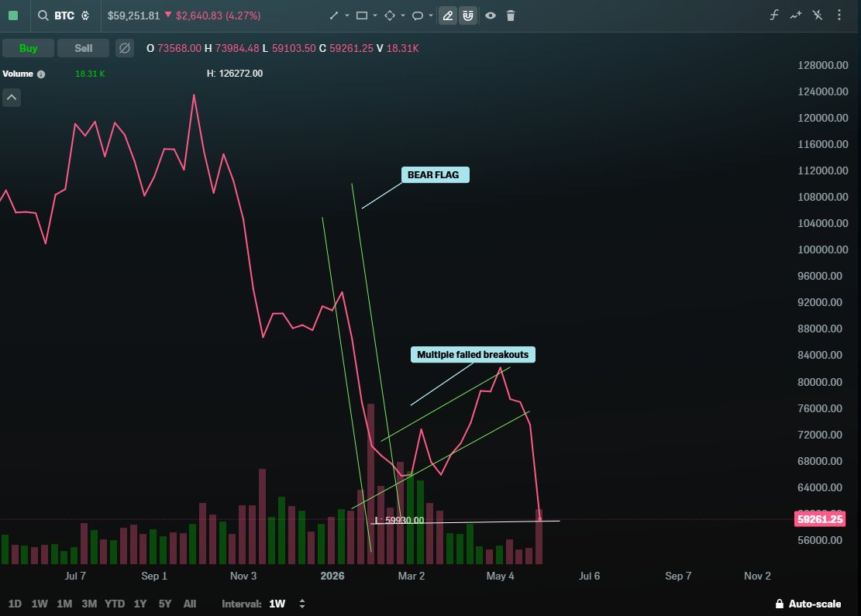The width and height of the screenshot is (861, 616).
Task: Select the 1Y time range
Action: tap(140, 604)
